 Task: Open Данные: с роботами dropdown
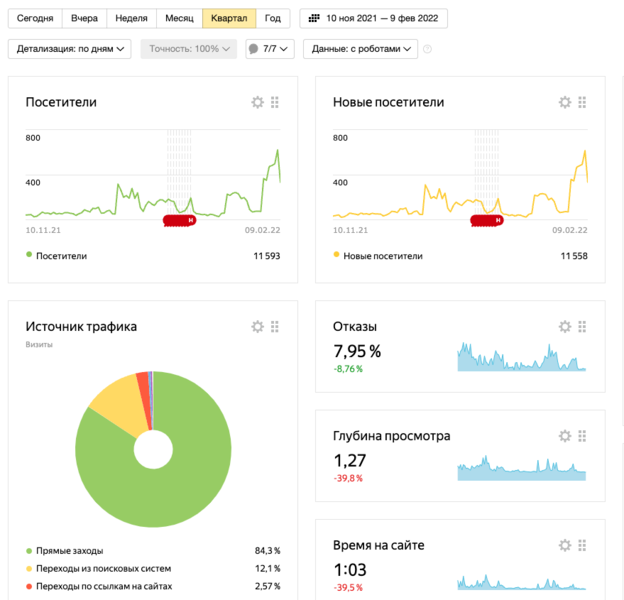[x=361, y=48]
